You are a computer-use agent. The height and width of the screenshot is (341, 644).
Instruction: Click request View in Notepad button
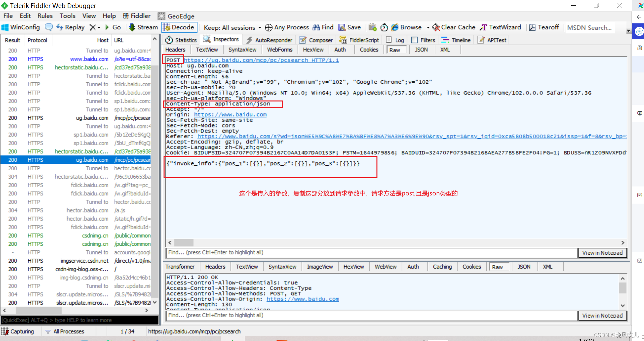pyautogui.click(x=602, y=253)
